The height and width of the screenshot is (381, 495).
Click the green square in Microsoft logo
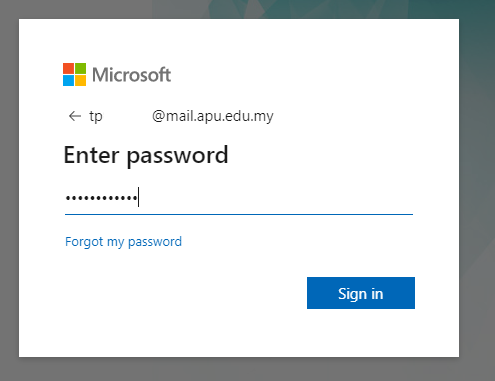[80, 68]
